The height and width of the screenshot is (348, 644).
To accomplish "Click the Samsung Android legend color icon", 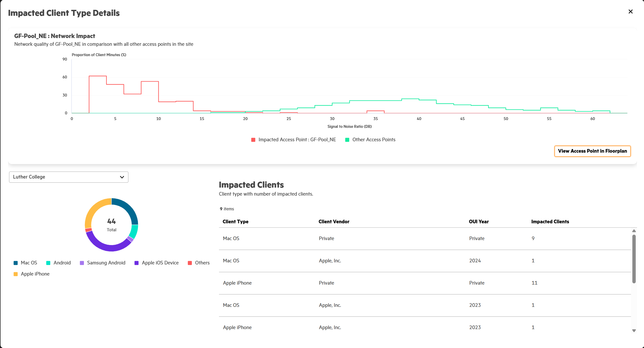I will point(82,263).
